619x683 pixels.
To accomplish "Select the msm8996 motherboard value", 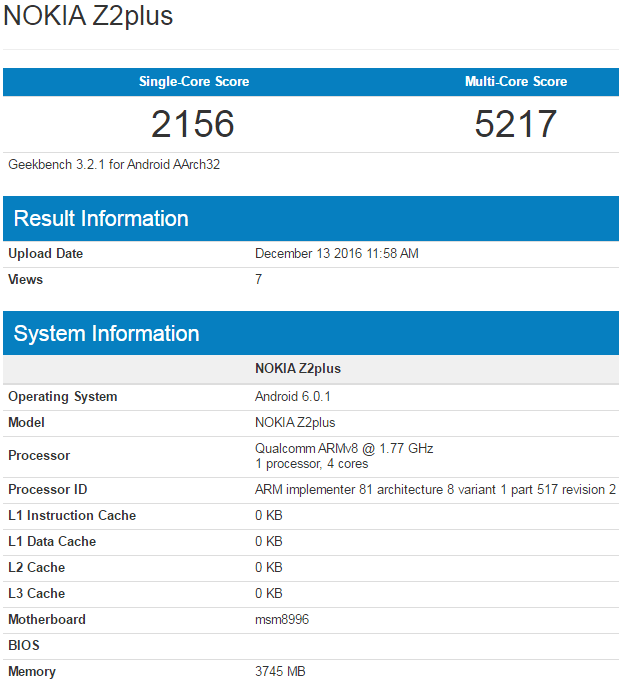I will pyautogui.click(x=282, y=620).
